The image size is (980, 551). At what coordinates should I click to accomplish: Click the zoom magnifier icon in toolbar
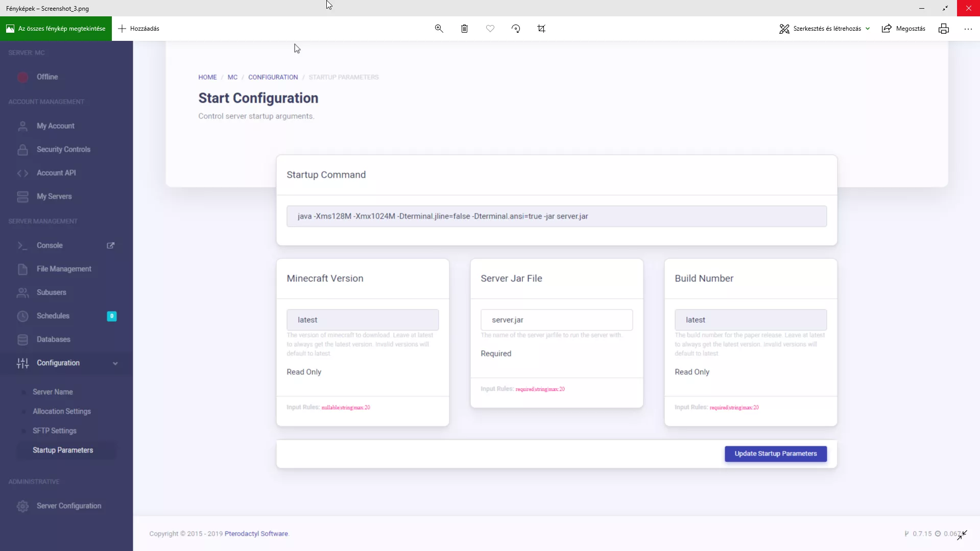pos(439,29)
